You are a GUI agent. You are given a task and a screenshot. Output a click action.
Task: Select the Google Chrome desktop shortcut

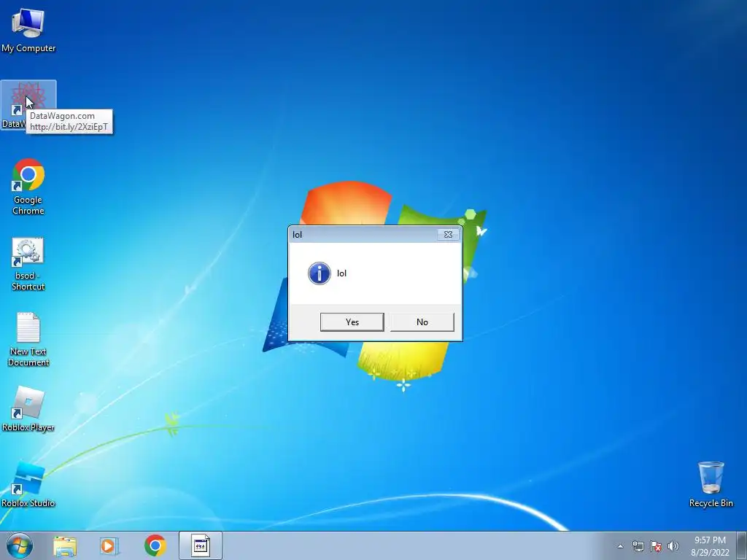(28, 187)
